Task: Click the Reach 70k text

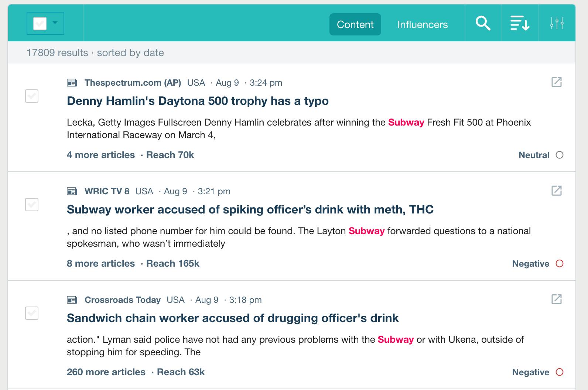Action: coord(170,155)
